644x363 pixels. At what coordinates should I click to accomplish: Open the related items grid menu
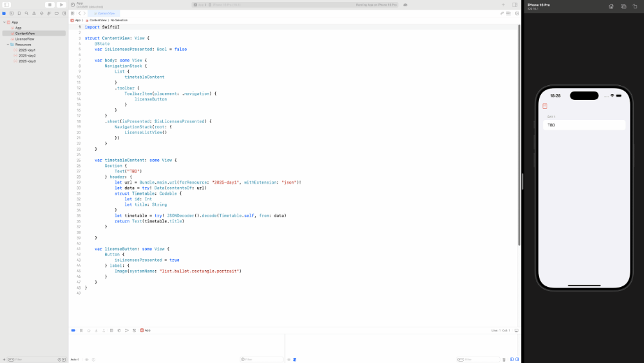(x=73, y=14)
